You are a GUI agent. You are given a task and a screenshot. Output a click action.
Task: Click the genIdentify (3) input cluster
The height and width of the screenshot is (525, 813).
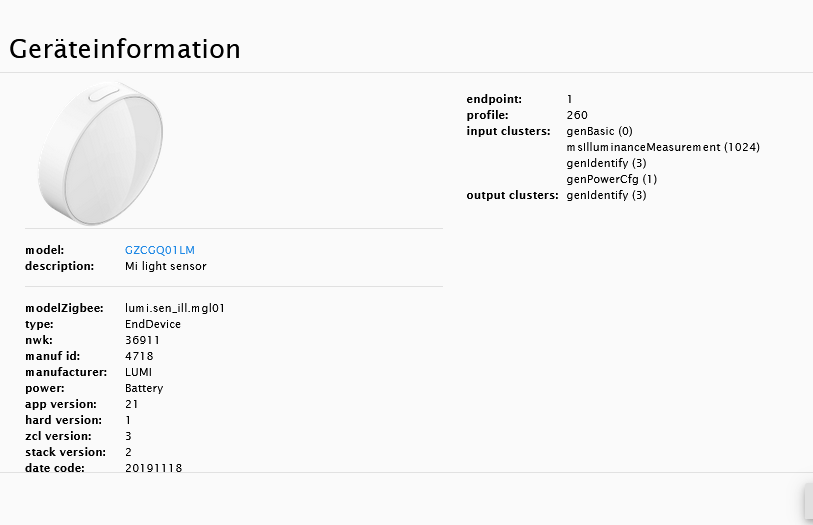[606, 163]
